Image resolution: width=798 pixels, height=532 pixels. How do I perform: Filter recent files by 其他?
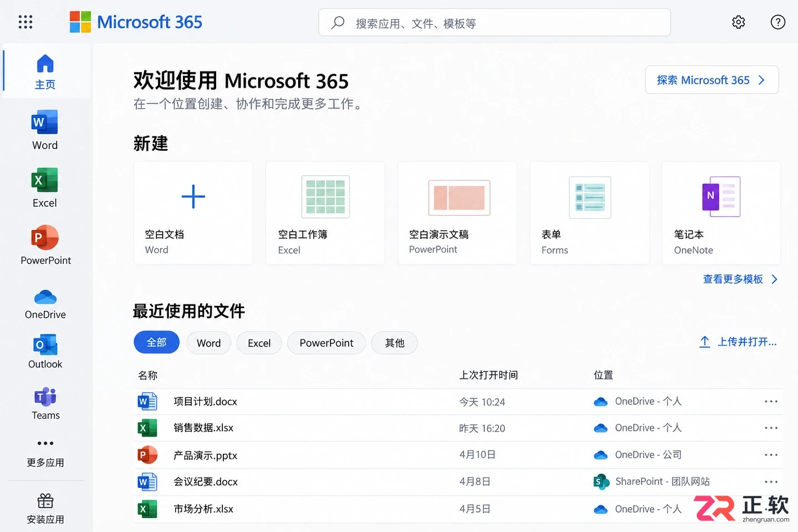coord(395,343)
